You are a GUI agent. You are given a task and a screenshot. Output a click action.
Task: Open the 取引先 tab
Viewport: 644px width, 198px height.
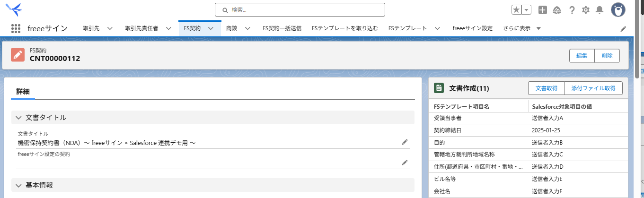tap(91, 28)
